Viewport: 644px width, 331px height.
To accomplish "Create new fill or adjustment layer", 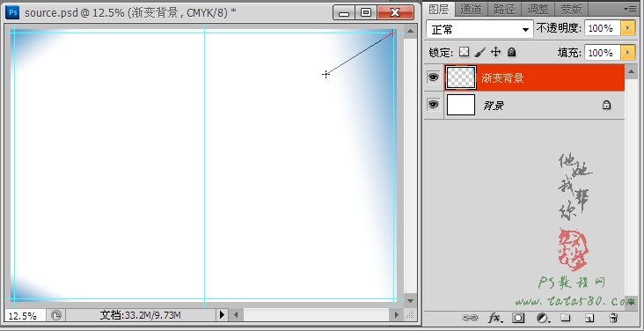I will coord(543,318).
